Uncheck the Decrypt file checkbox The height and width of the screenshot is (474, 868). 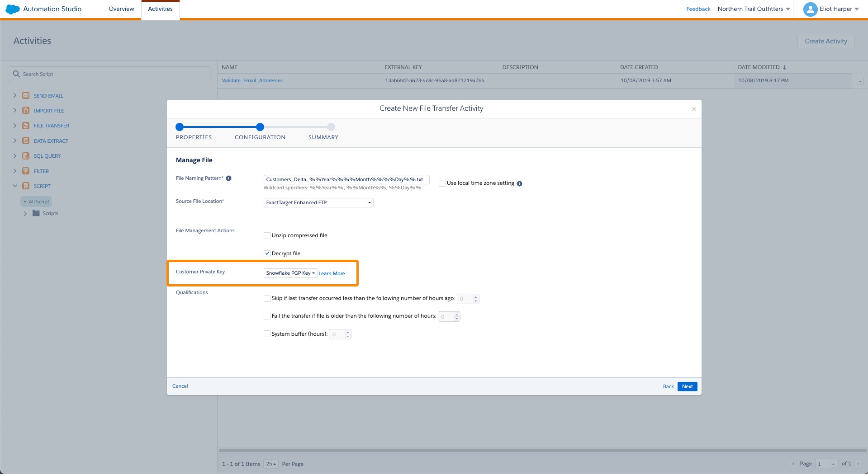267,253
